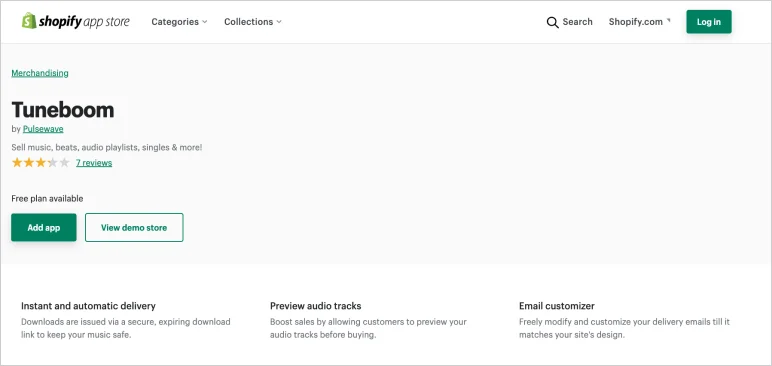Screen dimensions: 772x366
Task: Click the star rating display
Action: click(x=40, y=163)
